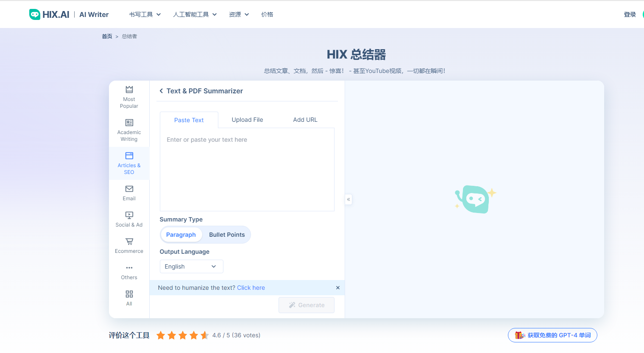Open the All tools grid icon

(129, 294)
